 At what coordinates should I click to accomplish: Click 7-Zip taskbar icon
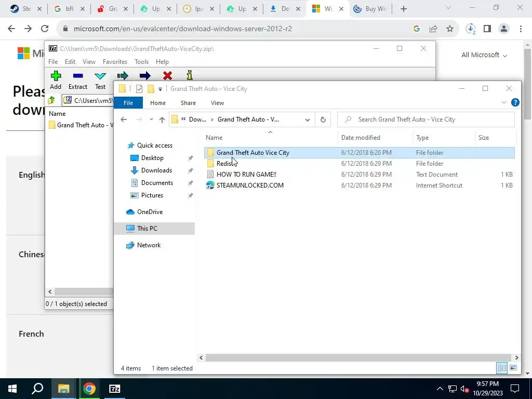(x=115, y=389)
